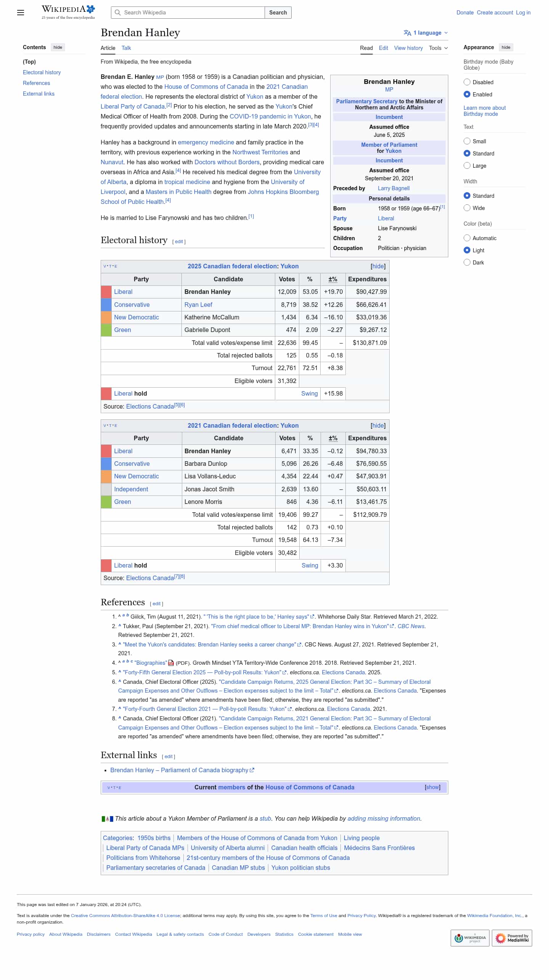This screenshot has height=980, width=549.
Task: Open Larry Bagnell link in infobox
Action: coord(394,188)
